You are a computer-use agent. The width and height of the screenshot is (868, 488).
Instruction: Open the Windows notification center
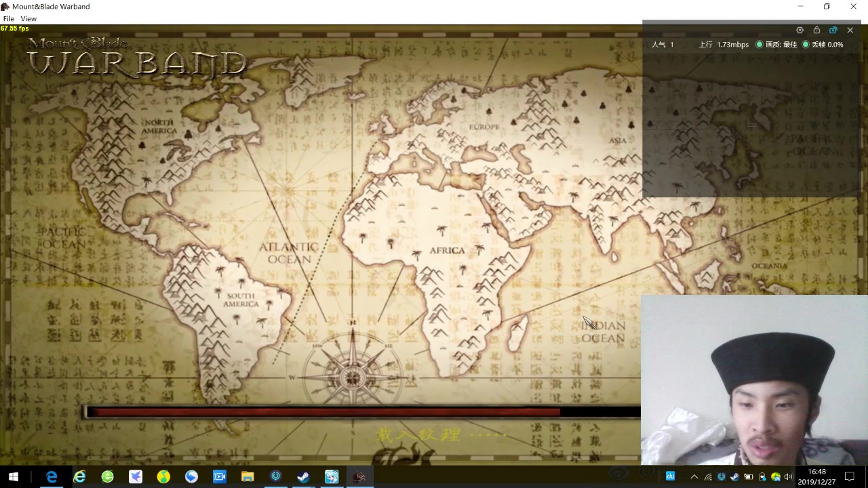850,477
